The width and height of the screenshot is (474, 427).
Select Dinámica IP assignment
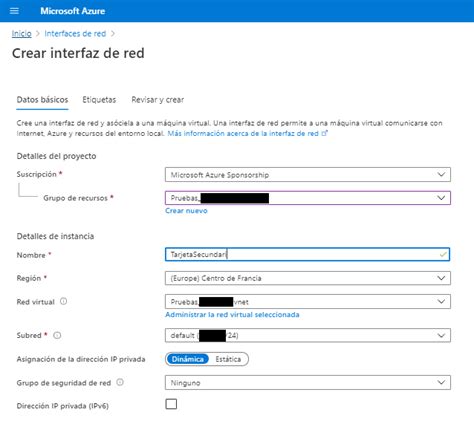(188, 359)
